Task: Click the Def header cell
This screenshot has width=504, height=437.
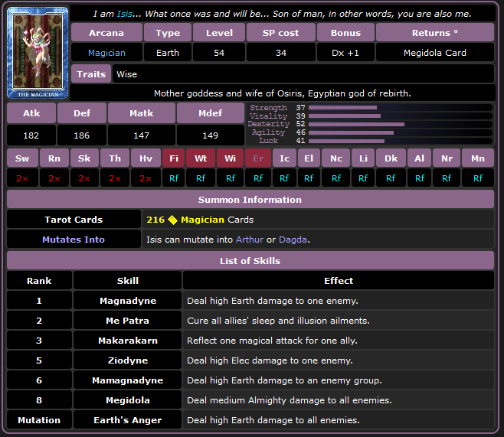Action: (82, 113)
